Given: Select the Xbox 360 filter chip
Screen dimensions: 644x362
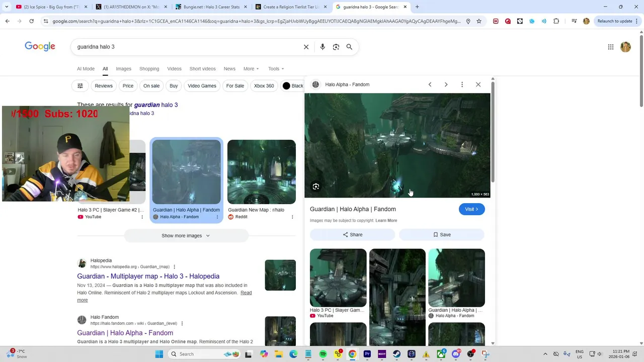Looking at the screenshot, I should (x=264, y=86).
